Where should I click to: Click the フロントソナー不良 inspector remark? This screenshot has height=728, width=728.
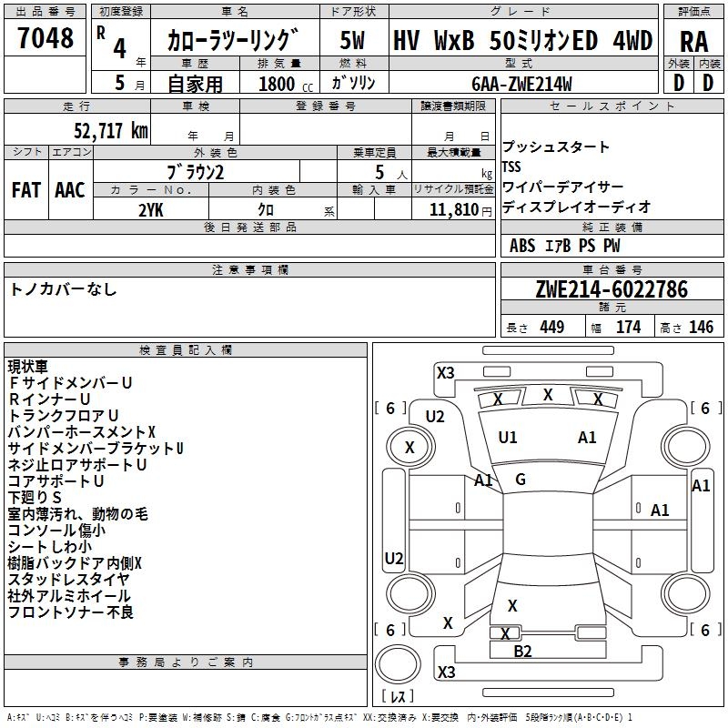(71, 612)
